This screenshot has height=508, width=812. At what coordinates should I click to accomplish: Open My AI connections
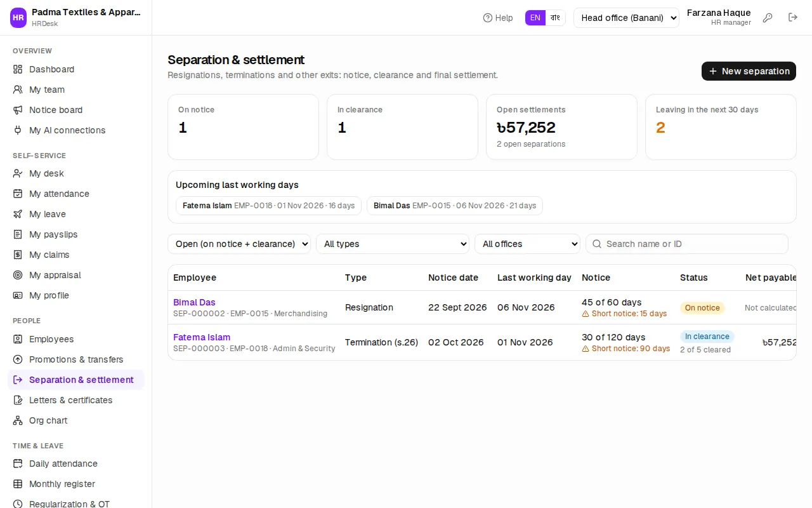click(76, 130)
